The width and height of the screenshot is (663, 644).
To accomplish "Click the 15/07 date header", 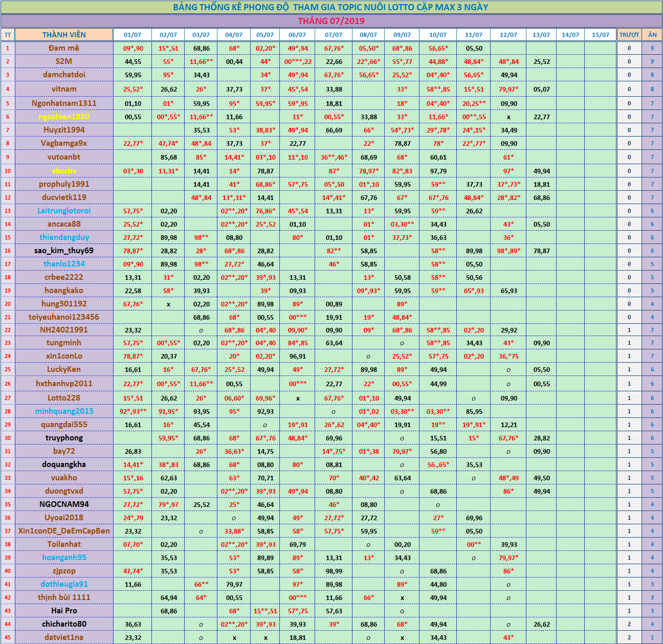I will [x=601, y=35].
